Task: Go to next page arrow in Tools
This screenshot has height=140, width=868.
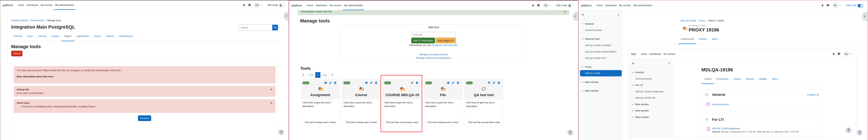Action: pyautogui.click(x=332, y=75)
